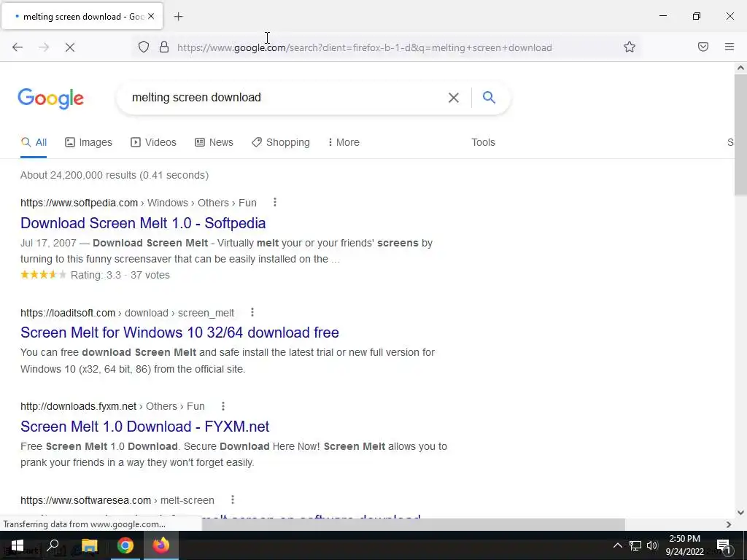The height and width of the screenshot is (560, 747).
Task: Open File Explorer from taskbar
Action: click(x=90, y=545)
